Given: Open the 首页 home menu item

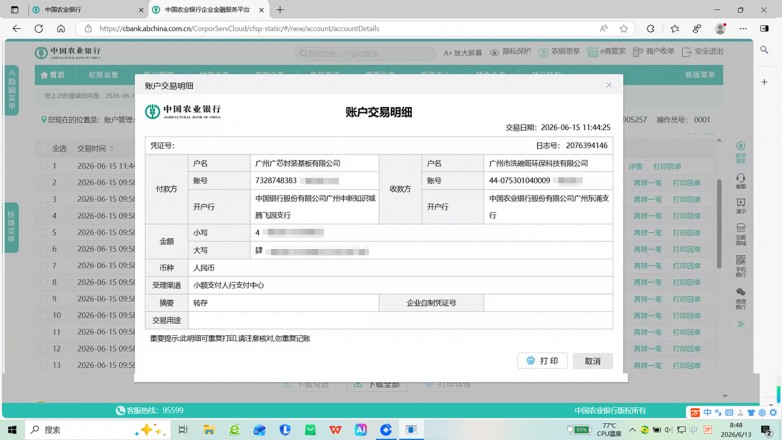Looking at the screenshot, I should [52, 75].
